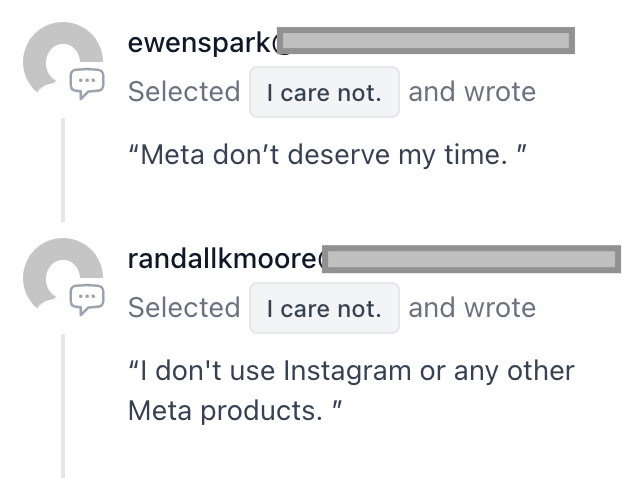Click the "Selected" label in ewenspark's response
Image resolution: width=644 pixels, height=478 pixels.
click(x=184, y=92)
